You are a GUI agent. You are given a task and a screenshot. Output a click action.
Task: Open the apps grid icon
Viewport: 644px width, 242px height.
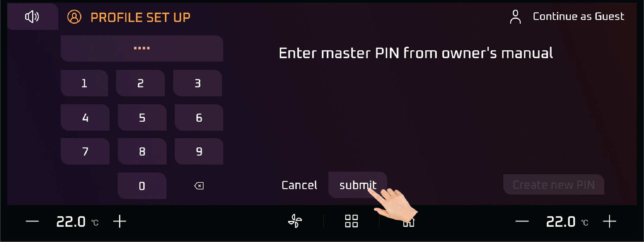click(x=351, y=221)
